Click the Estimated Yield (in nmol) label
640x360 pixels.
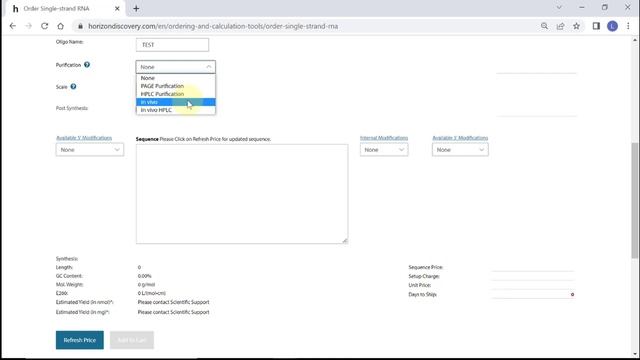pyautogui.click(x=84, y=302)
